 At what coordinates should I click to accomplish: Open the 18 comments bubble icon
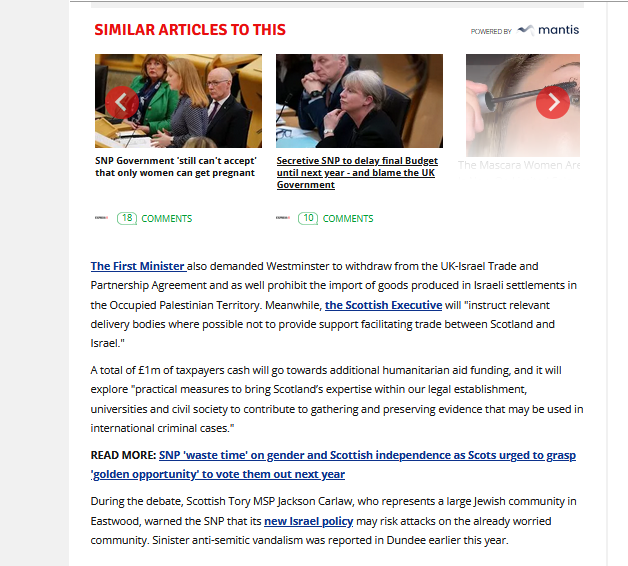click(x=127, y=218)
